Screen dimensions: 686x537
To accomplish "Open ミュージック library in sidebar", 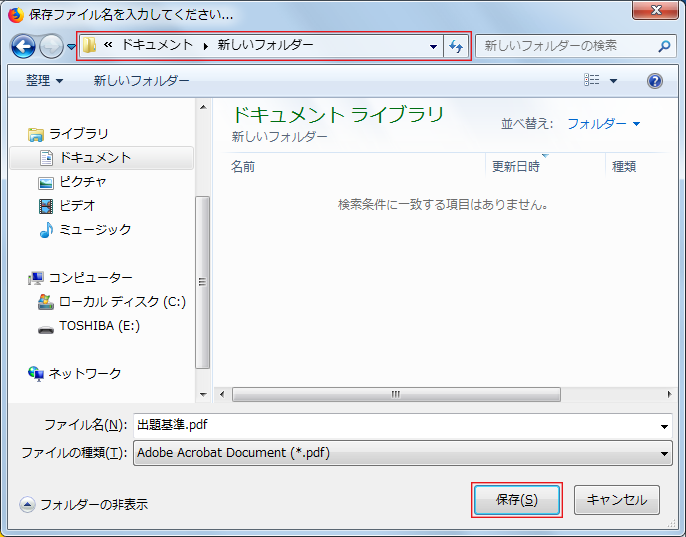I will click(x=94, y=230).
